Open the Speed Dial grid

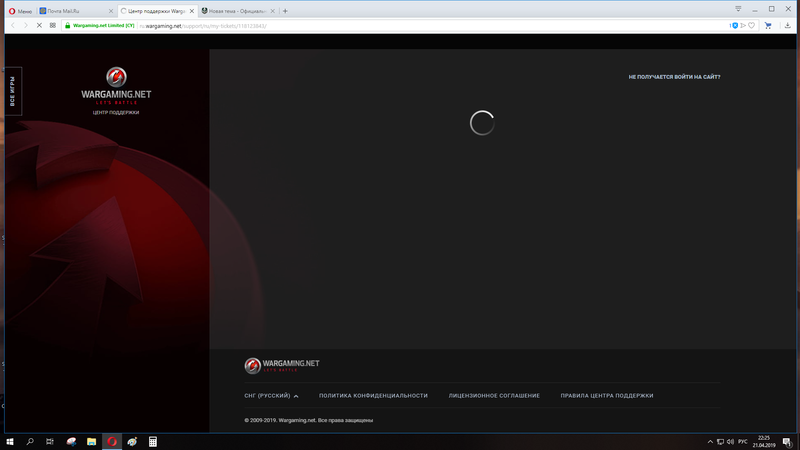53,26
